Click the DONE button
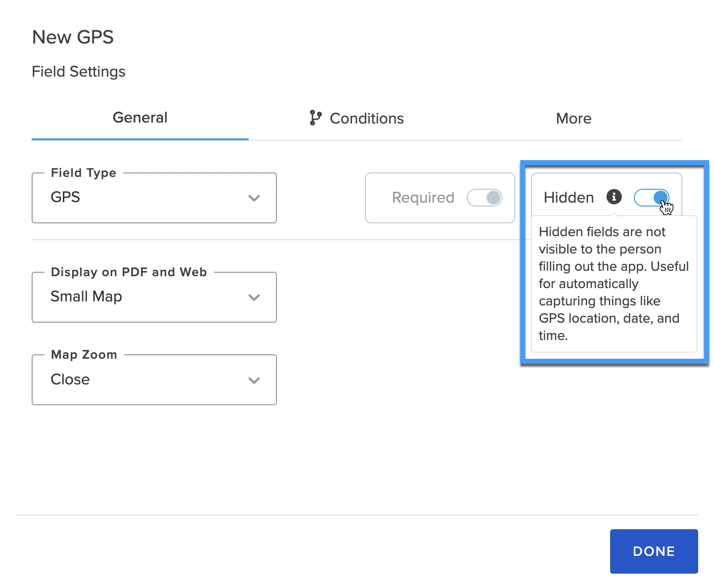The width and height of the screenshot is (714, 588). coord(654,551)
